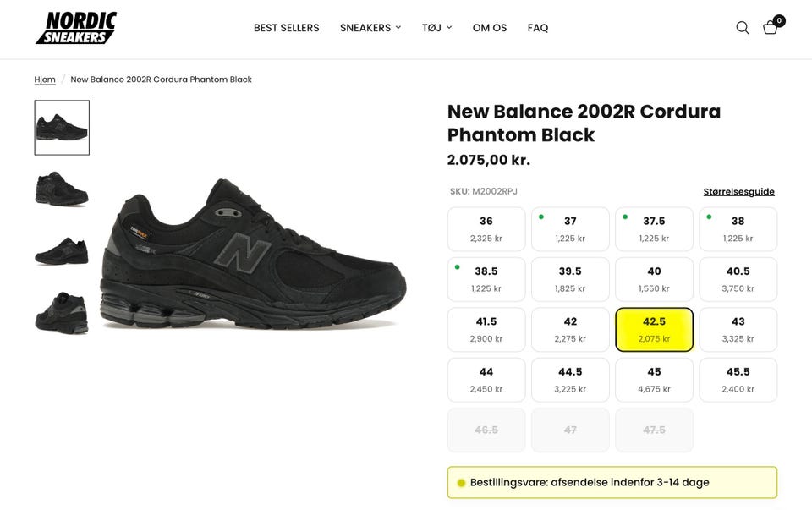The image size is (812, 510).
Task: Select size 38.5 in-stock option
Action: (486, 279)
